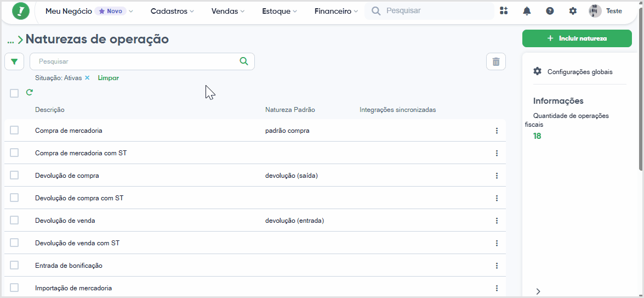The width and height of the screenshot is (644, 298).
Task: Open options menu for Devolução de venda com ST
Action: [497, 243]
